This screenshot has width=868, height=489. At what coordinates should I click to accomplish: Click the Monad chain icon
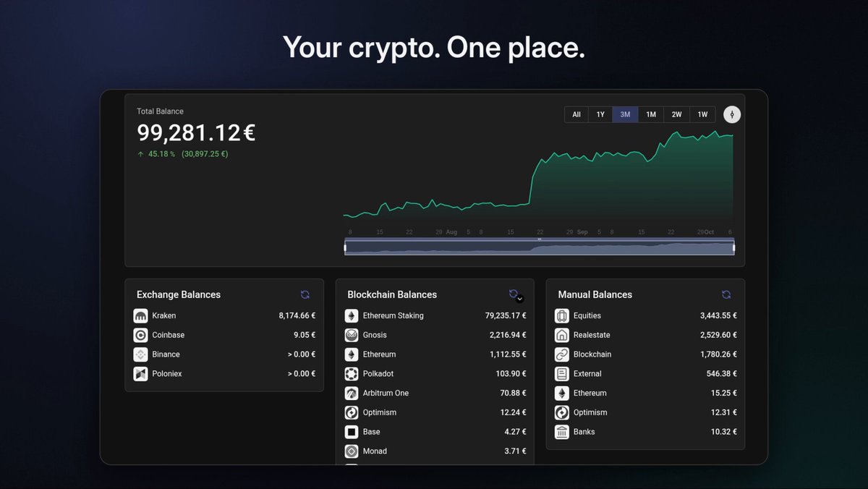pos(351,451)
